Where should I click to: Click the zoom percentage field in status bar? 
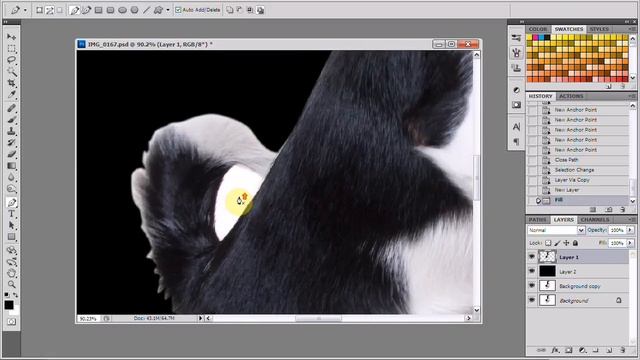point(87,318)
